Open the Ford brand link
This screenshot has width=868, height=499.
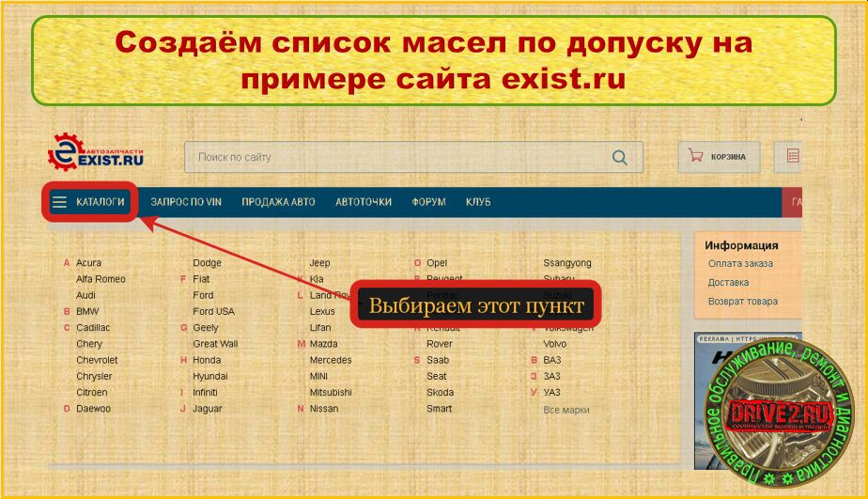[203, 295]
